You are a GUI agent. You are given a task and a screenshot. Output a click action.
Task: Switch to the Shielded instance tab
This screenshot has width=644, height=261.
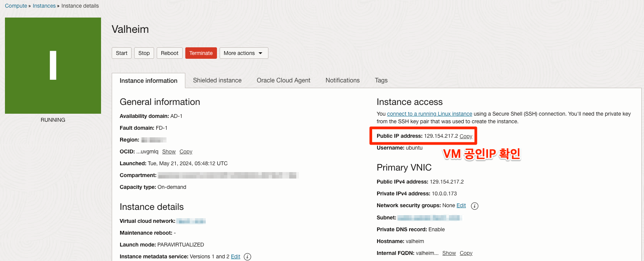pyautogui.click(x=217, y=80)
